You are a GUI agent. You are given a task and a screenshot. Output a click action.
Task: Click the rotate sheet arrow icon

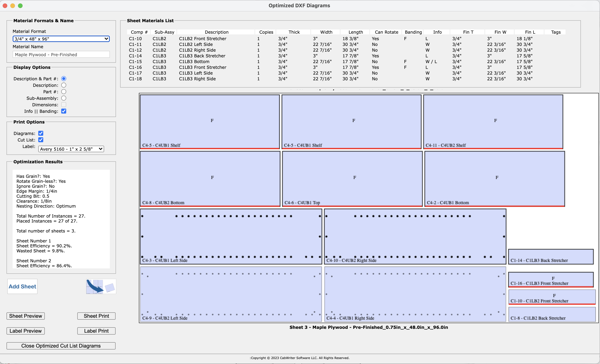101,286
